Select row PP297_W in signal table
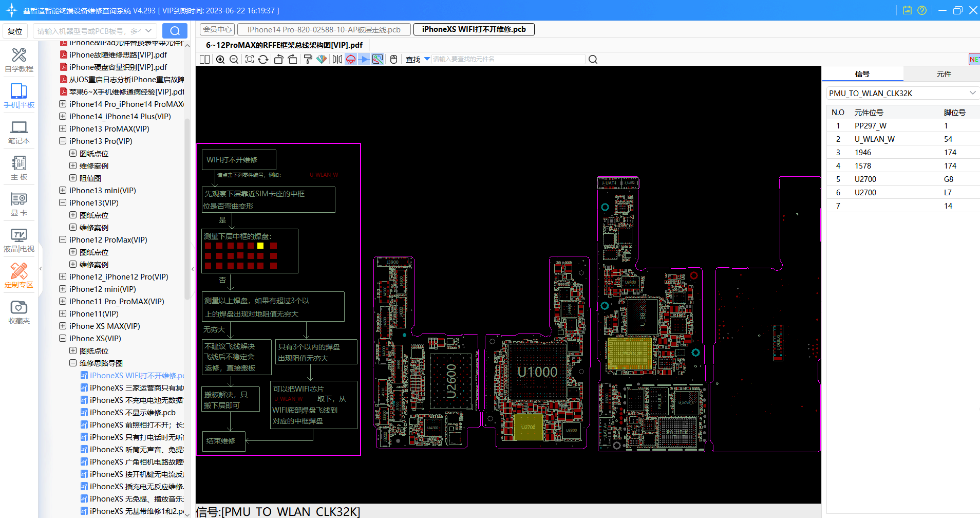This screenshot has width=980, height=518. 903,126
